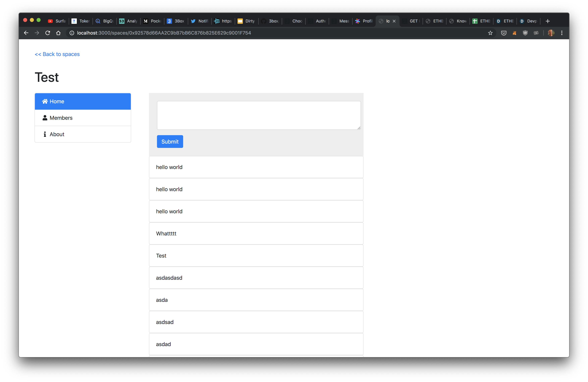Switch to the 3Box tab
Screen dimensions: 588x382
[176, 21]
